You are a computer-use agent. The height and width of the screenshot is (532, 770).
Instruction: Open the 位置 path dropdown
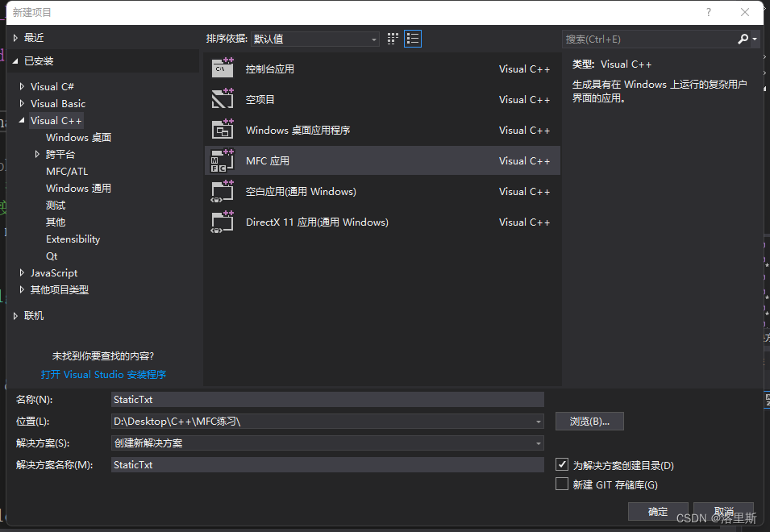coord(539,422)
